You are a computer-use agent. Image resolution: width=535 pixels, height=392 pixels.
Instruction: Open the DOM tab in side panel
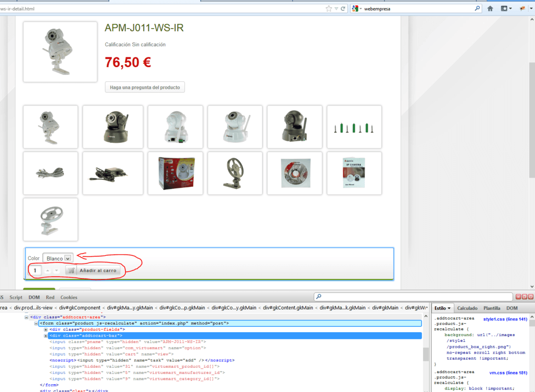pyautogui.click(x=512, y=308)
